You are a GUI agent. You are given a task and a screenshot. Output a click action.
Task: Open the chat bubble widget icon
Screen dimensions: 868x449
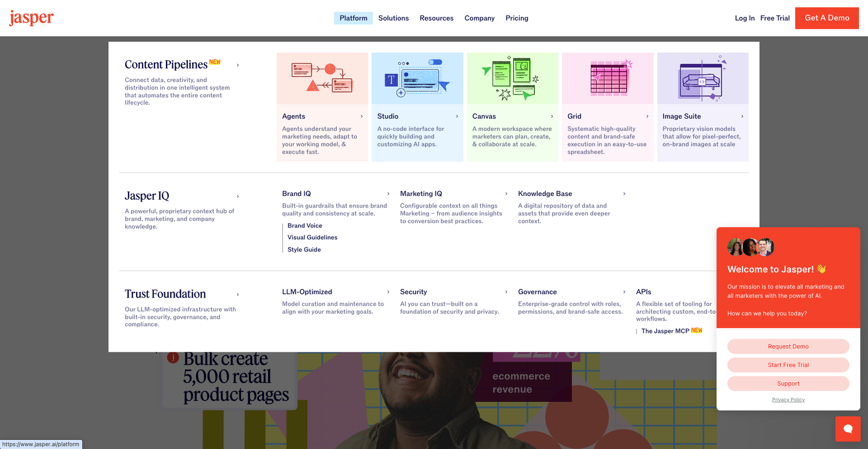pos(848,429)
